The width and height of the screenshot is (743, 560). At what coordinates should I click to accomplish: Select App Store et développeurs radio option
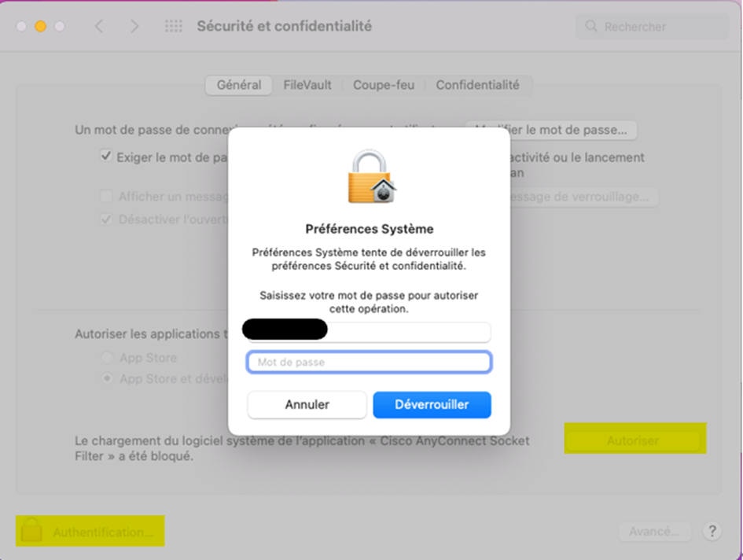pyautogui.click(x=107, y=378)
